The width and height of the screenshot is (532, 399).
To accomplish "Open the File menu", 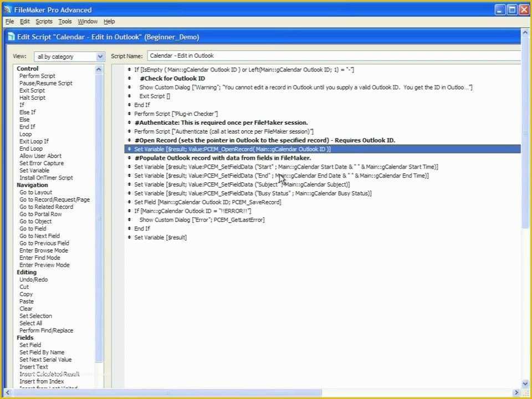I will click(9, 22).
